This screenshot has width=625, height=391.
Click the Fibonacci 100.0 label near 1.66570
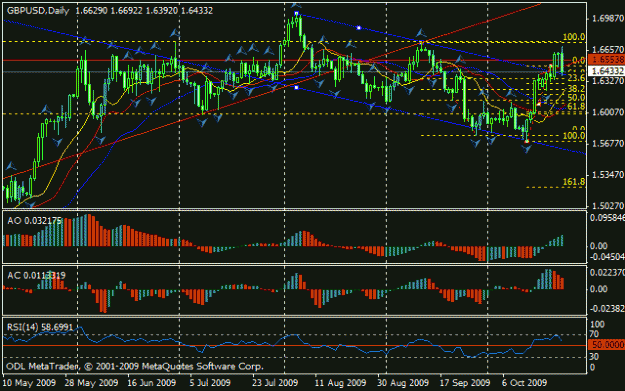(574, 37)
